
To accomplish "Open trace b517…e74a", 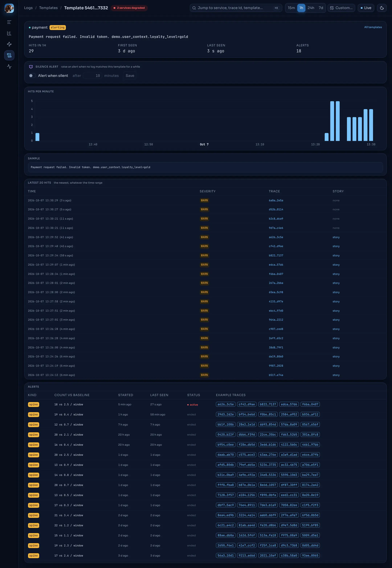I will (x=276, y=375).
